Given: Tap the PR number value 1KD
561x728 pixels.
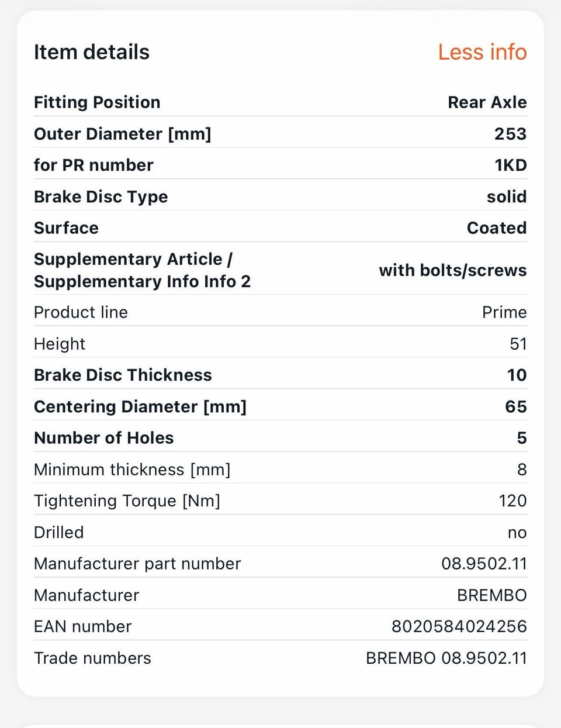Looking at the screenshot, I should tap(510, 165).
